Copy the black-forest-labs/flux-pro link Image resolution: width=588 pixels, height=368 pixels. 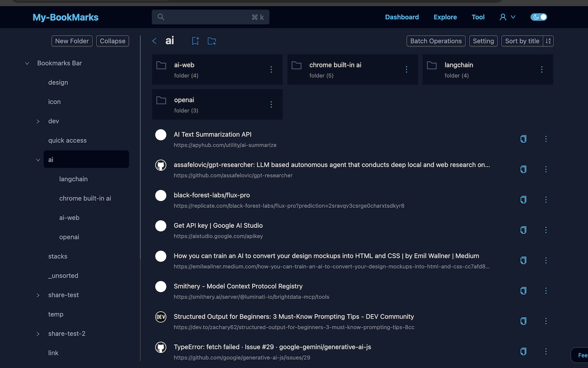523,200
